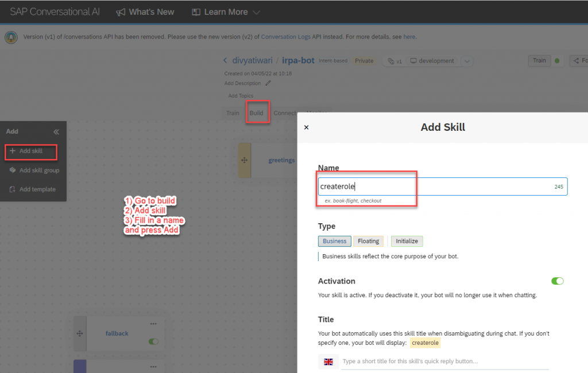
Task: Open the greetings skill
Action: (x=281, y=160)
